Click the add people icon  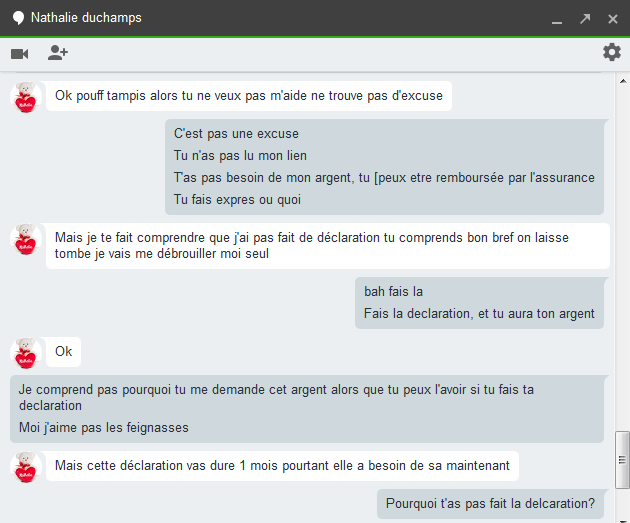tap(57, 53)
